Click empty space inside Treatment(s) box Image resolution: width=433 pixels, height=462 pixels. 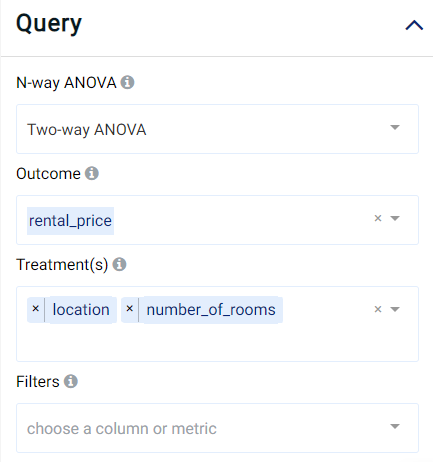(x=217, y=343)
